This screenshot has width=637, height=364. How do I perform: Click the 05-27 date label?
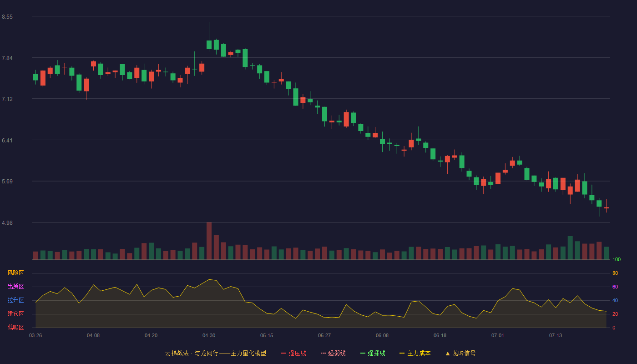(324, 335)
